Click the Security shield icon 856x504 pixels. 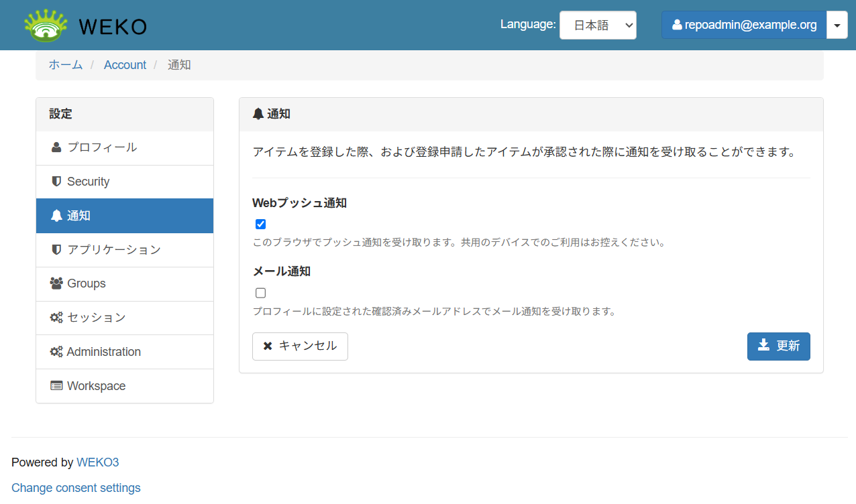[55, 181]
